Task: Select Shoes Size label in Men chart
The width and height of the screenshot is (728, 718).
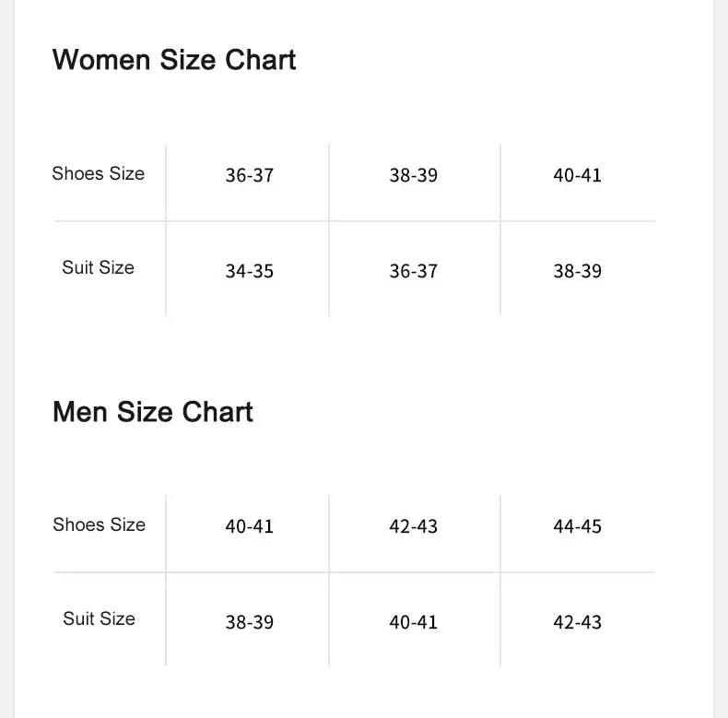Action: [99, 524]
